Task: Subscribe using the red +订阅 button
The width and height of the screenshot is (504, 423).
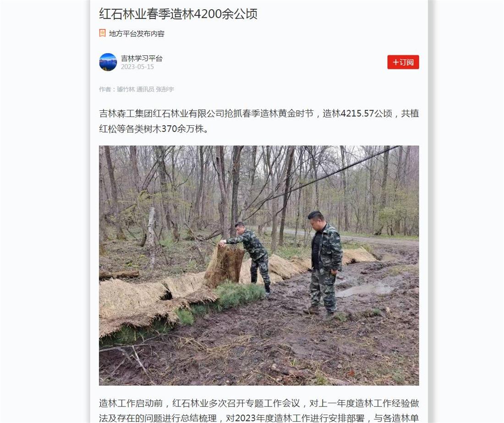Action: tap(403, 62)
